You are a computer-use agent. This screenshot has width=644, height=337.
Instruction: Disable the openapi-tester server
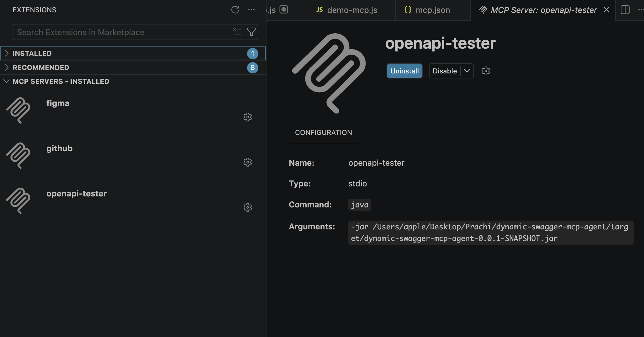(445, 71)
